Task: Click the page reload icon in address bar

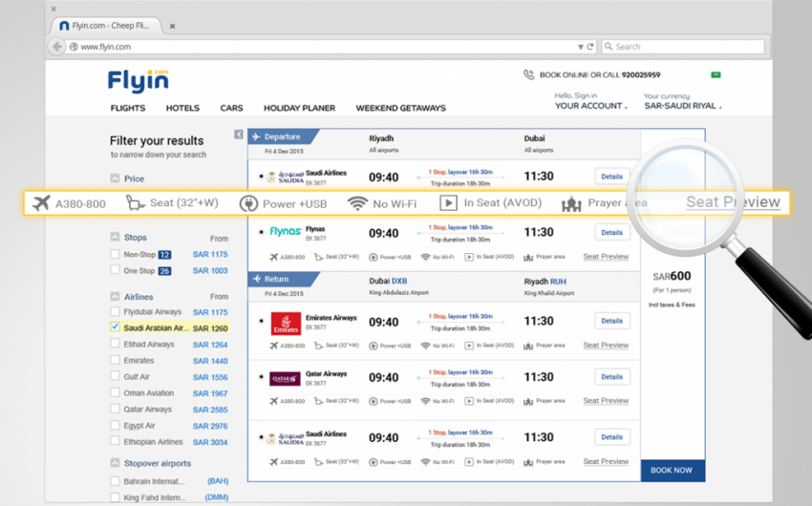Action: pyautogui.click(x=590, y=46)
